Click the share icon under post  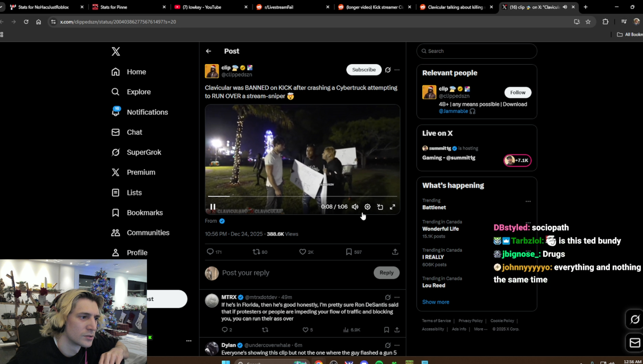[x=395, y=252]
